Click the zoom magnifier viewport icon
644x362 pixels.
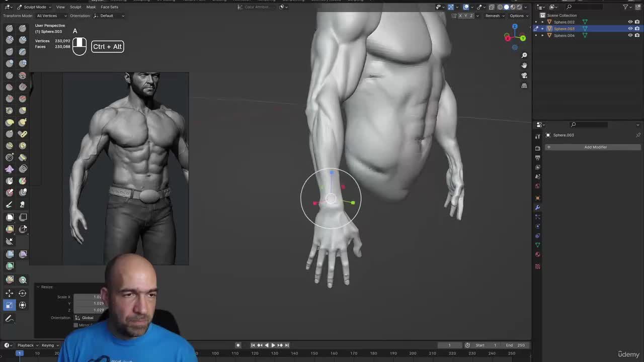click(524, 55)
